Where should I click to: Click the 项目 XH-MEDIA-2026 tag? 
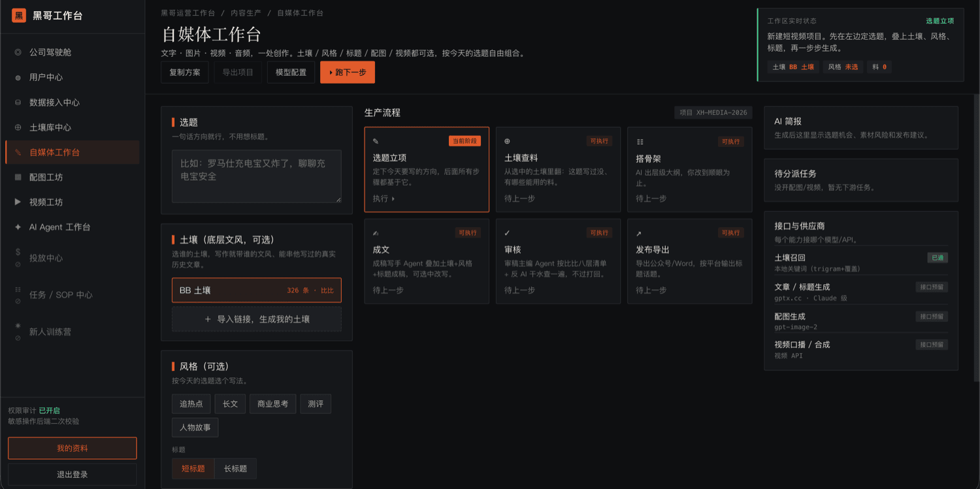pos(713,113)
